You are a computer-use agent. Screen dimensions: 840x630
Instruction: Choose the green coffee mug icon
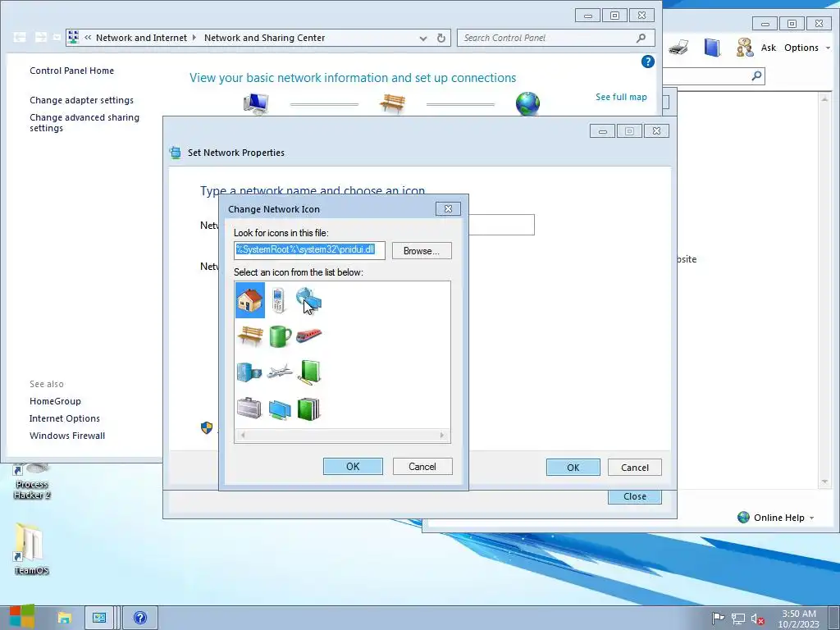tap(280, 336)
